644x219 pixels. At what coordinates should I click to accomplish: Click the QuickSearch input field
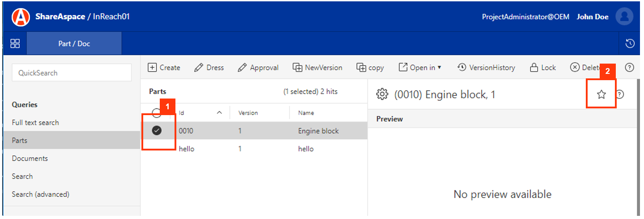(x=72, y=73)
